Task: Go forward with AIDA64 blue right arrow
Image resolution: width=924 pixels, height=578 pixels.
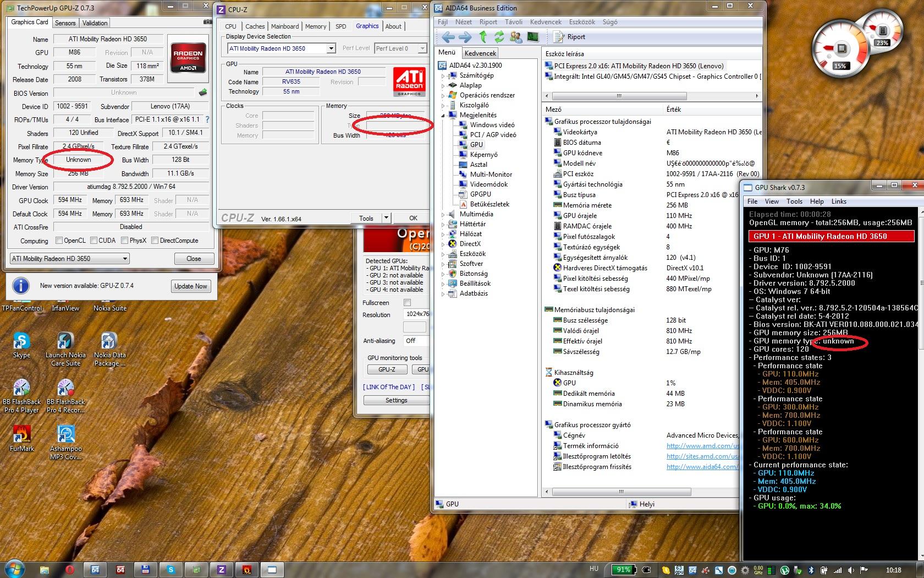Action: (x=465, y=37)
